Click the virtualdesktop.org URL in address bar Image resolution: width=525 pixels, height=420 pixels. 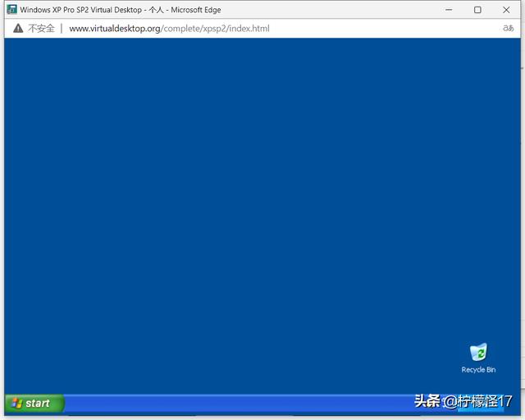169,29
